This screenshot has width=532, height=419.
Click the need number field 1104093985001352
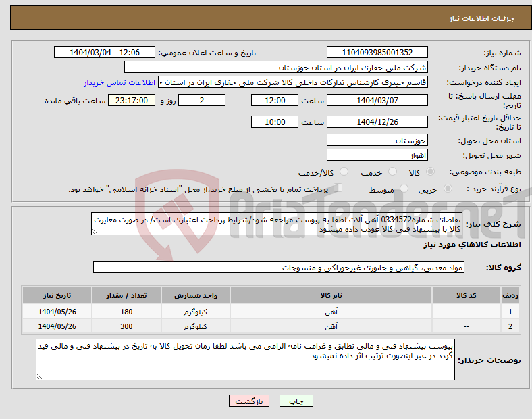click(377, 52)
